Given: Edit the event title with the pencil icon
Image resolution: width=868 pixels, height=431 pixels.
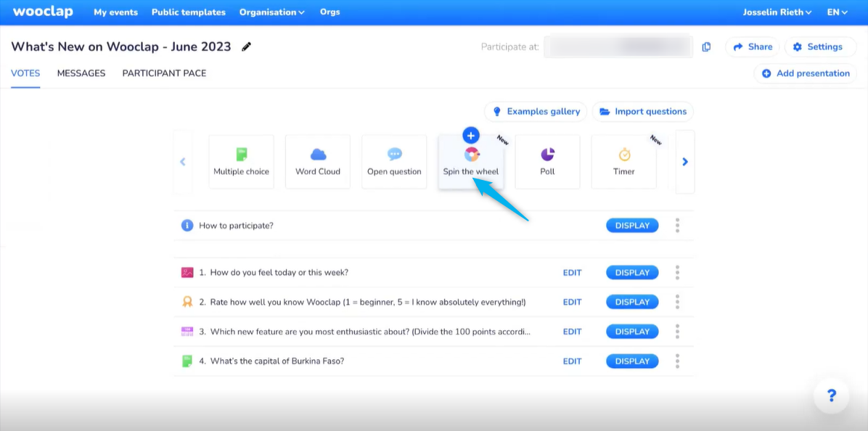Looking at the screenshot, I should [246, 47].
